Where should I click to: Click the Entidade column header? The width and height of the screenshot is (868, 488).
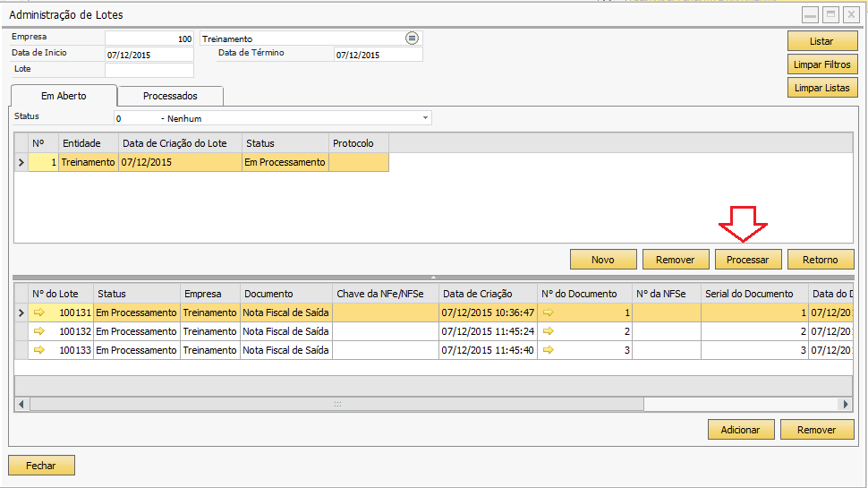[x=89, y=143]
